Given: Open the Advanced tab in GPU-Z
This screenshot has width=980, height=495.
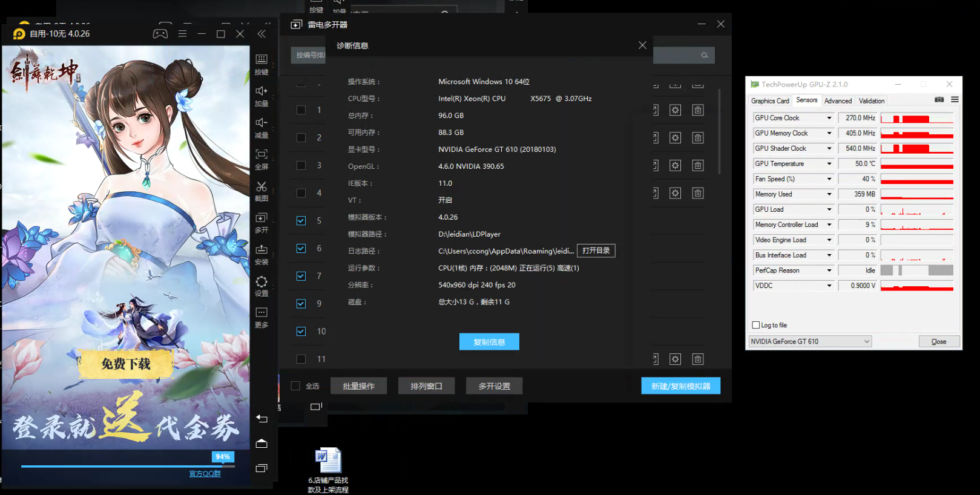Looking at the screenshot, I should click(838, 101).
